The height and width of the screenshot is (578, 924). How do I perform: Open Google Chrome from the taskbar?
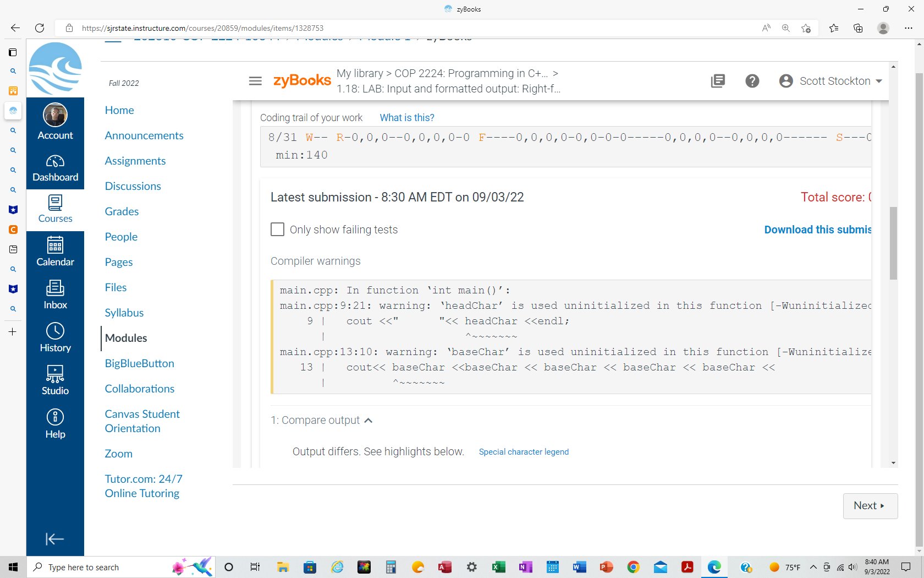tap(634, 567)
